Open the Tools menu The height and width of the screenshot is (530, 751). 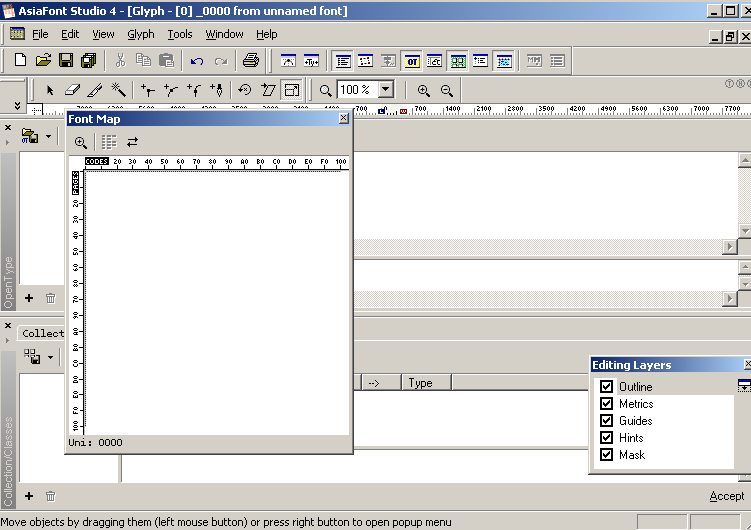click(180, 34)
